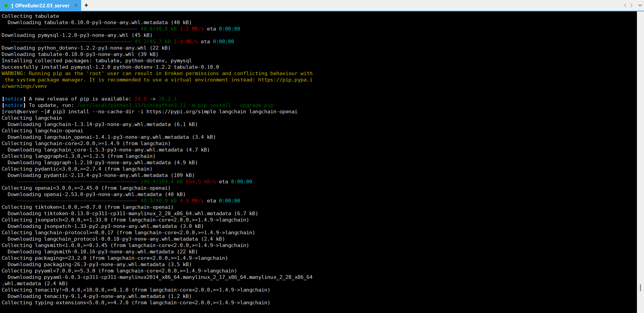Click 'Installing collected packages' line
644x313 pixels.
coord(97,61)
